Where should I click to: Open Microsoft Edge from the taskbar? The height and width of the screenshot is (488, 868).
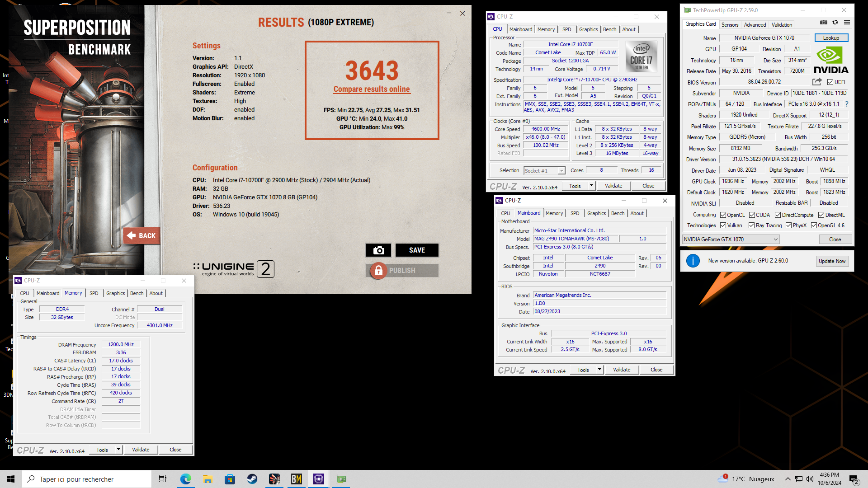pos(185,479)
